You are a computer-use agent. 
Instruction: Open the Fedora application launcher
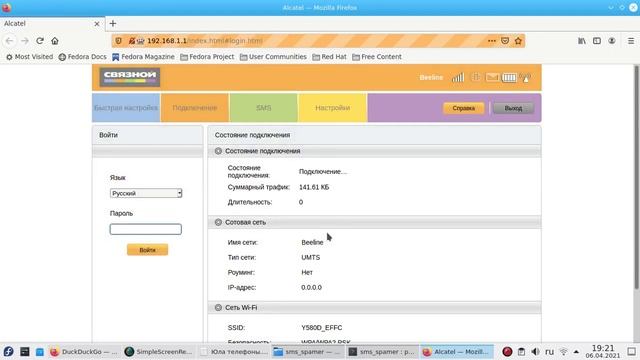point(9,351)
